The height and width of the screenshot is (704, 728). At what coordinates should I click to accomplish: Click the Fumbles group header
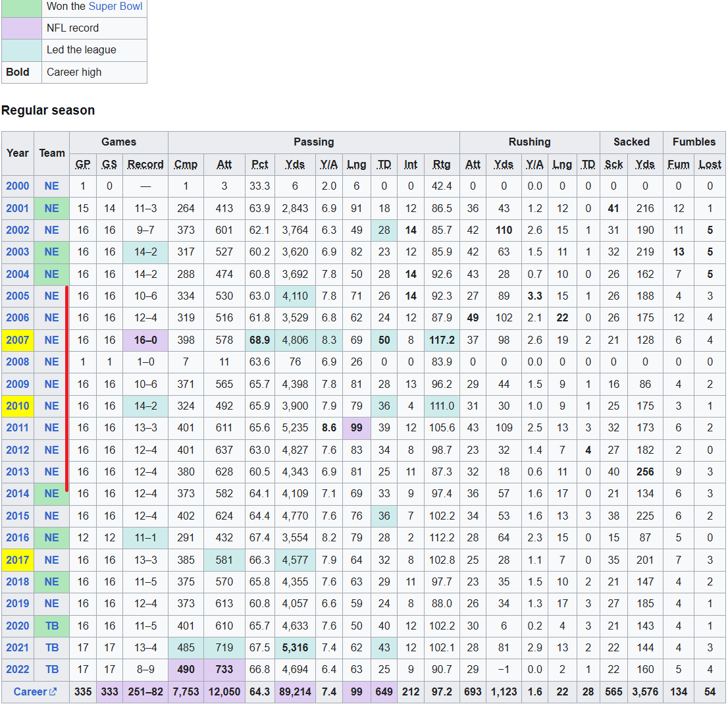click(694, 142)
